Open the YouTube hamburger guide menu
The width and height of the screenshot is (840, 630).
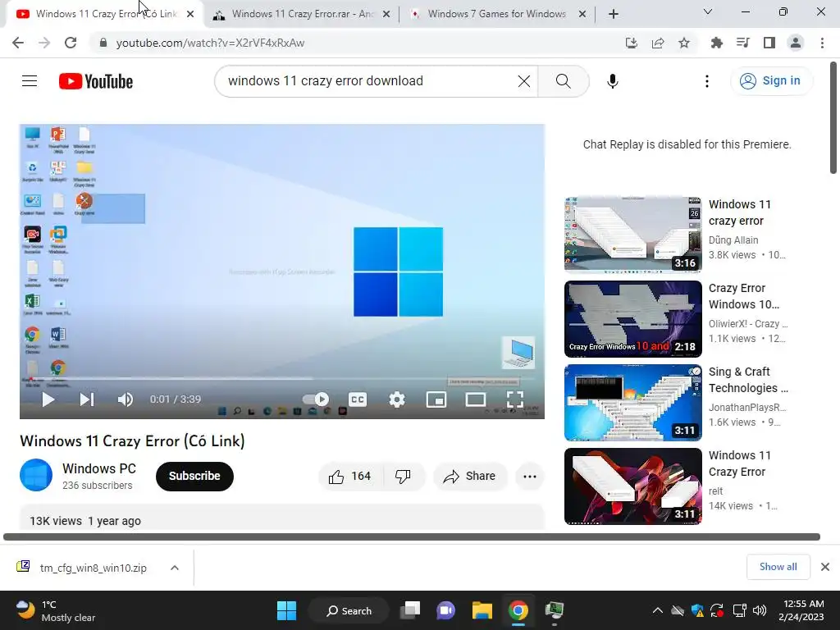coord(30,81)
